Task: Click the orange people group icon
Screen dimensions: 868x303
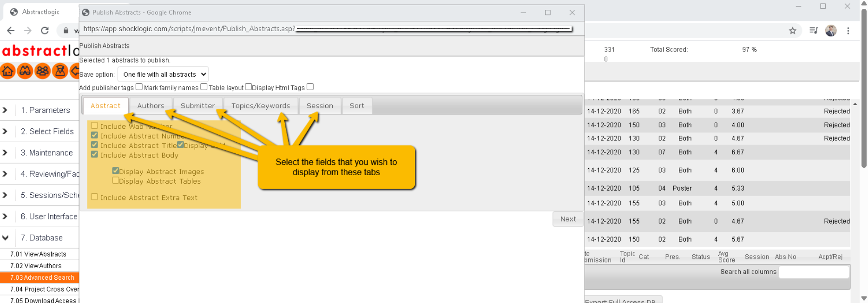Action: coord(42,71)
